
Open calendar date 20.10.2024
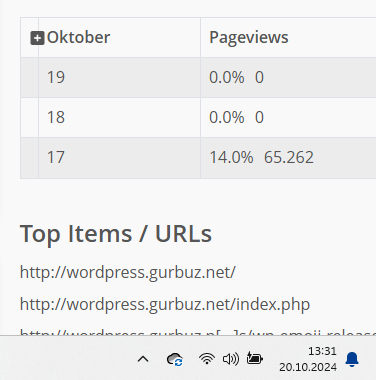pos(308,367)
